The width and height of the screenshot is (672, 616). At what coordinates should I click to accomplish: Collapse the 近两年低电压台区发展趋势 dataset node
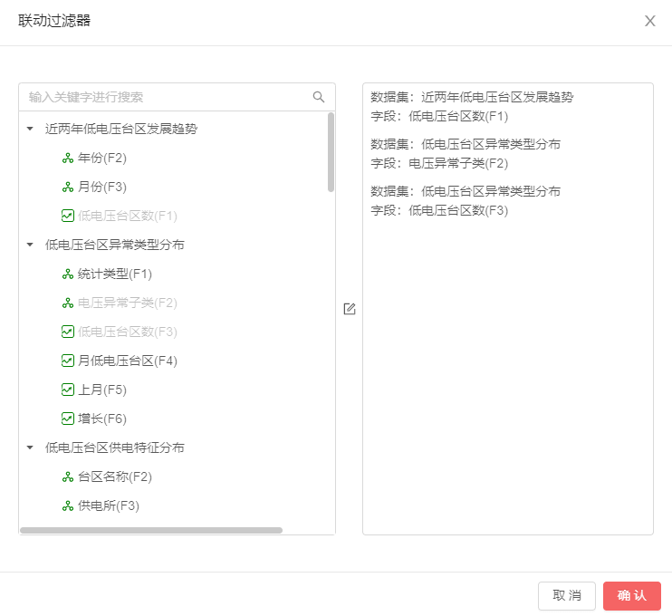[30, 130]
